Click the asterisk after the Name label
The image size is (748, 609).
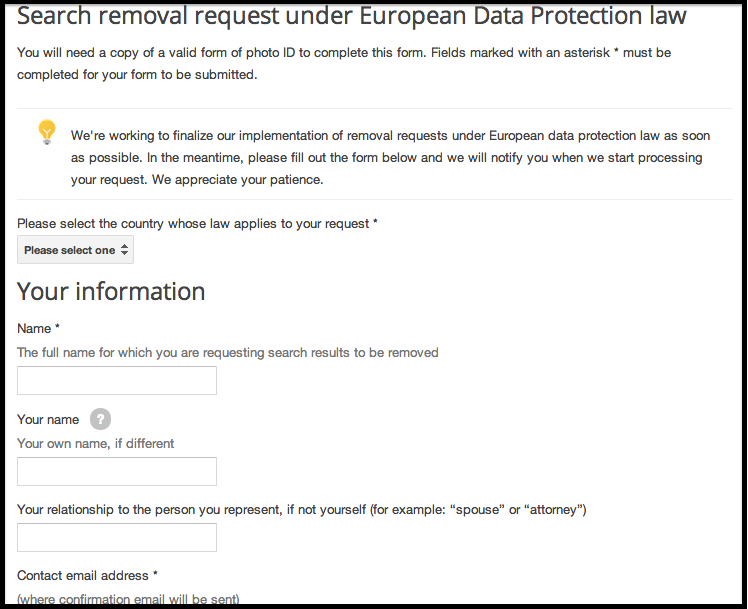(57, 327)
